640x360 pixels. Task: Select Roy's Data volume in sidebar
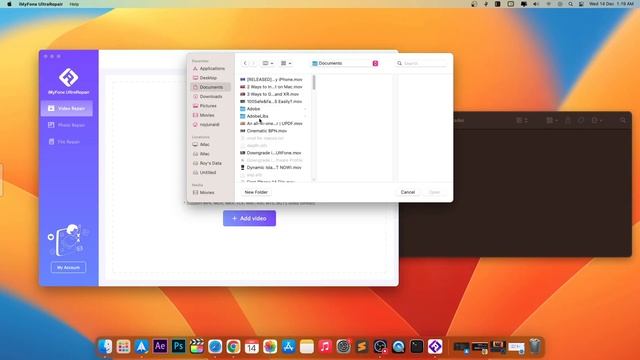(210, 163)
